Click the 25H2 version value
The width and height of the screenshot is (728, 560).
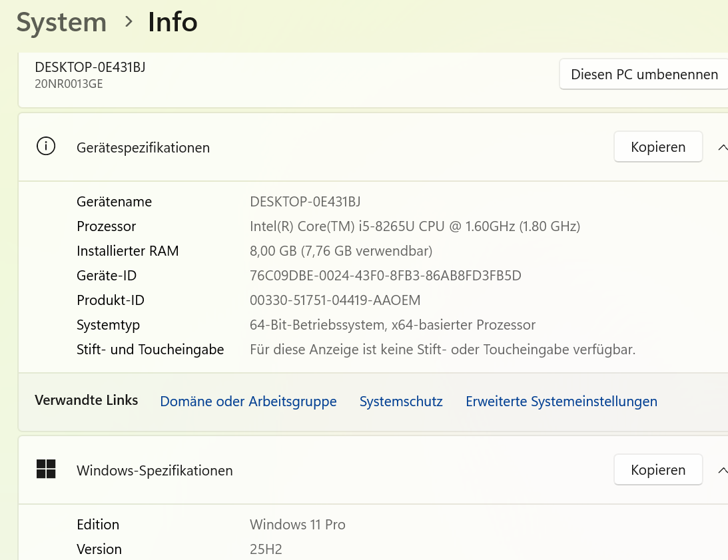(x=266, y=549)
